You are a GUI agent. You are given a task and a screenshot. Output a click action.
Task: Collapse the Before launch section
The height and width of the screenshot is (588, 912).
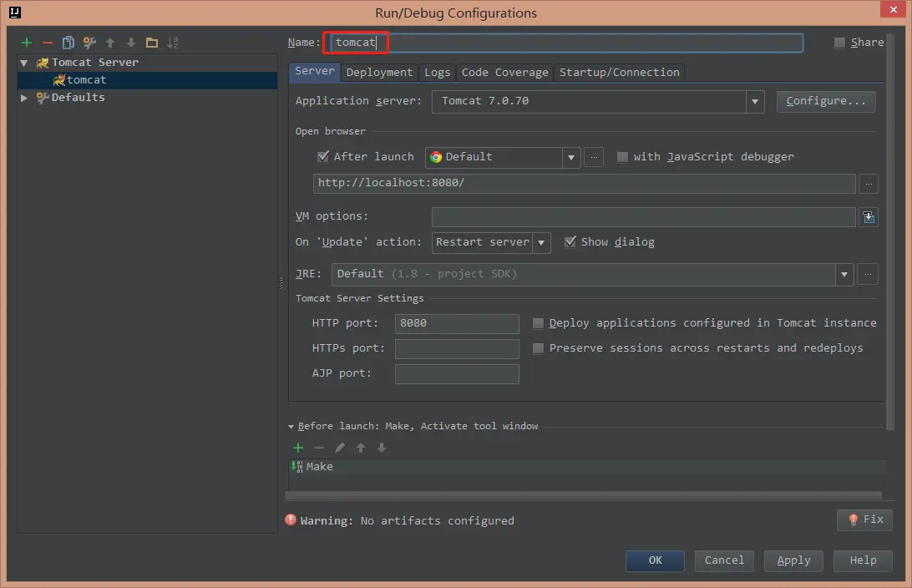[291, 426]
